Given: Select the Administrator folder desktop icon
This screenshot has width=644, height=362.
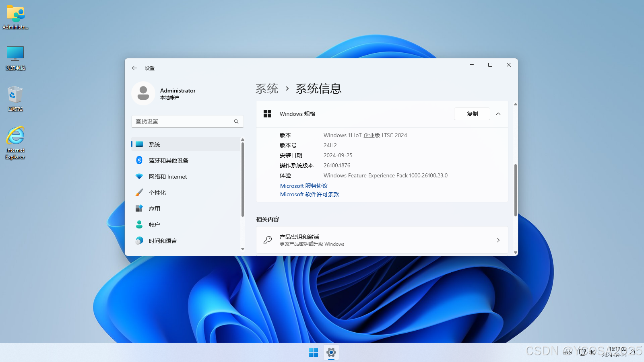Looking at the screenshot, I should pyautogui.click(x=15, y=18).
